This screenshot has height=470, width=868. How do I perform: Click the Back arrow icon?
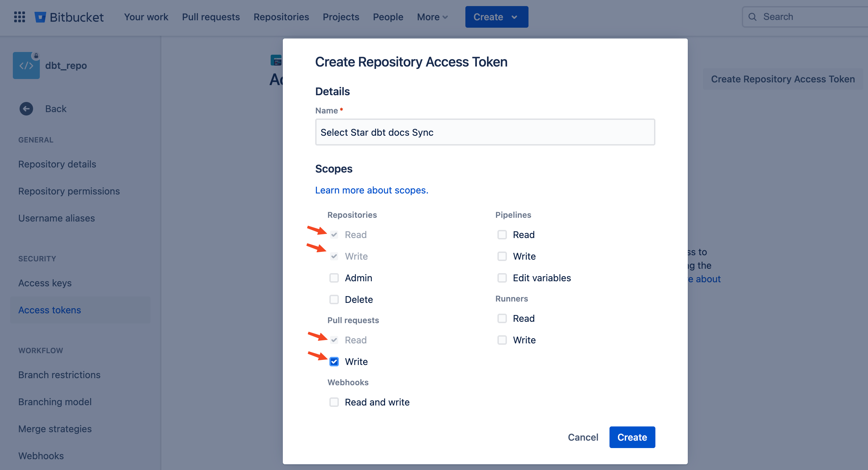26,109
